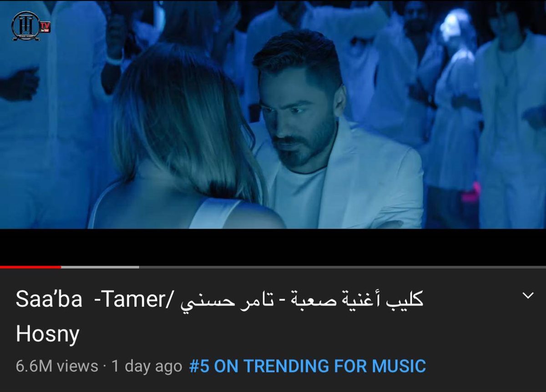Click the start of the red progress bar
The image size is (546, 392).
[x=2, y=267]
